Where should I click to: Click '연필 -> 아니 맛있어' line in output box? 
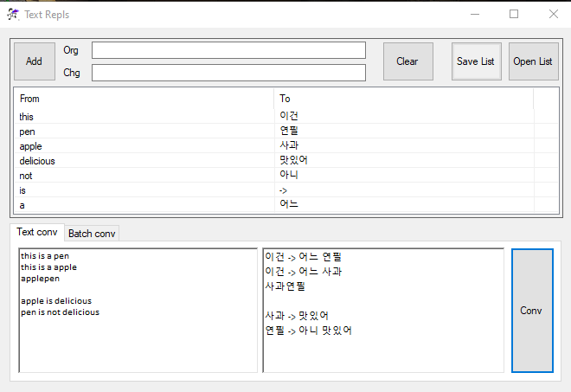click(309, 330)
